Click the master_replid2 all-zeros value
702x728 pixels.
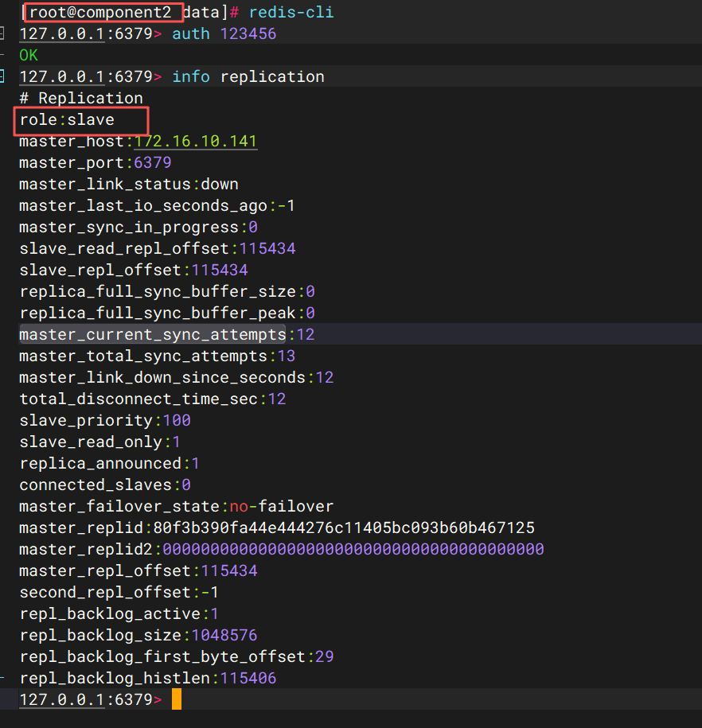pos(353,549)
